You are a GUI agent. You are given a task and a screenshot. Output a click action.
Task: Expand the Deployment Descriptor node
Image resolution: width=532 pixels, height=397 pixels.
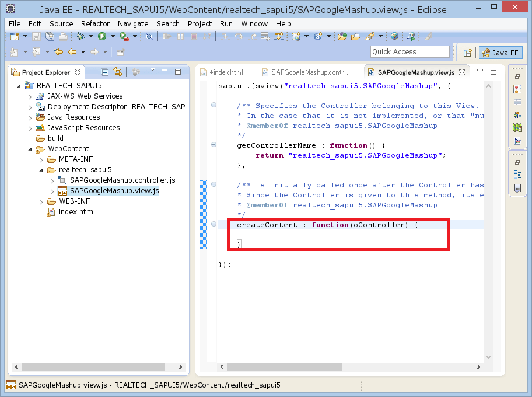point(30,107)
